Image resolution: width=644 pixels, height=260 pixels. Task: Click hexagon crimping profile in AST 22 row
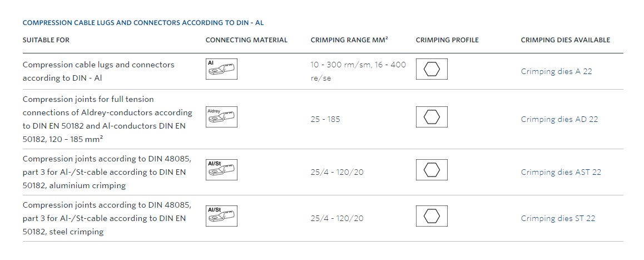click(x=432, y=170)
